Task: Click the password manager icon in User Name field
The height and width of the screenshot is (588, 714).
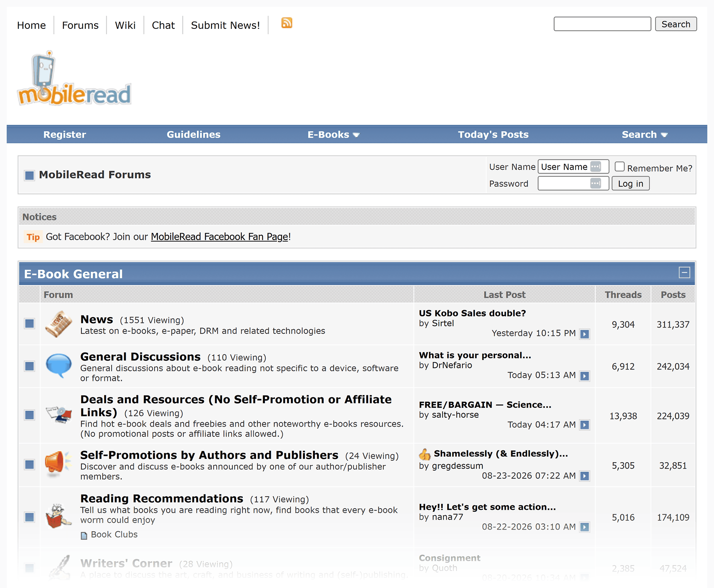Action: (595, 166)
